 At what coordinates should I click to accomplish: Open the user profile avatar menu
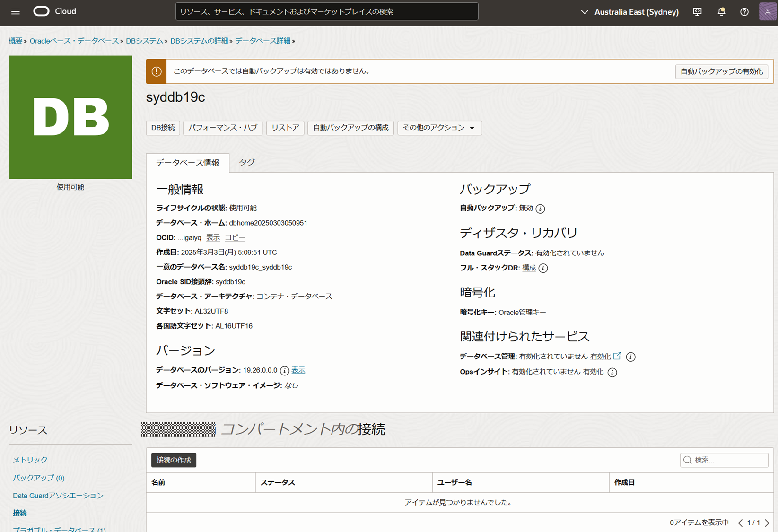pyautogui.click(x=768, y=11)
